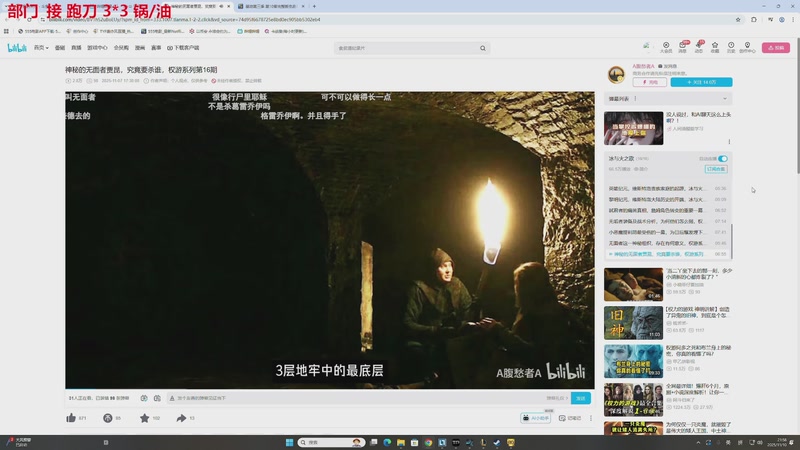Open the 旧神 recommended video thumbnail
800x450 pixels.
click(633, 323)
